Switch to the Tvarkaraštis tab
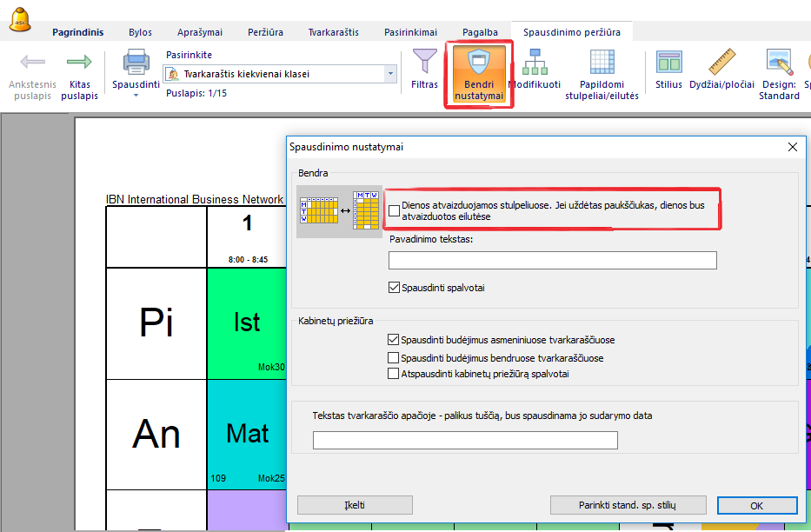811x532 pixels. point(333,32)
